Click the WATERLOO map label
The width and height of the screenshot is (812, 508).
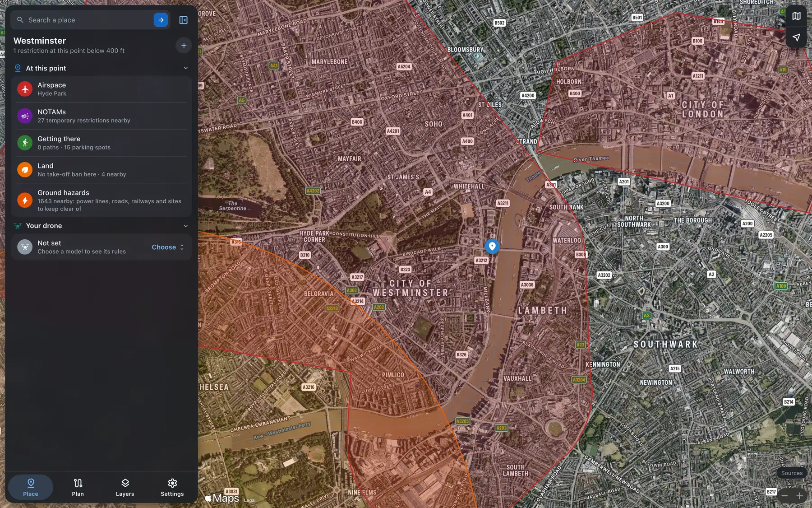(x=567, y=241)
